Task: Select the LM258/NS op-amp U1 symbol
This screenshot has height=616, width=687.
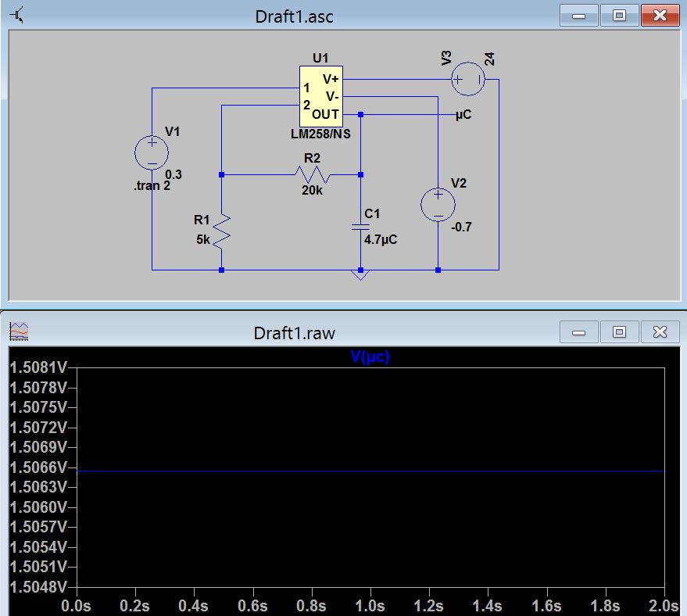Action: [320, 96]
